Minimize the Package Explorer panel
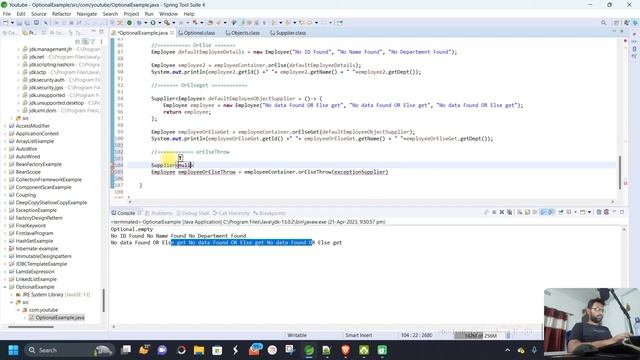640x360 pixels. point(94,32)
